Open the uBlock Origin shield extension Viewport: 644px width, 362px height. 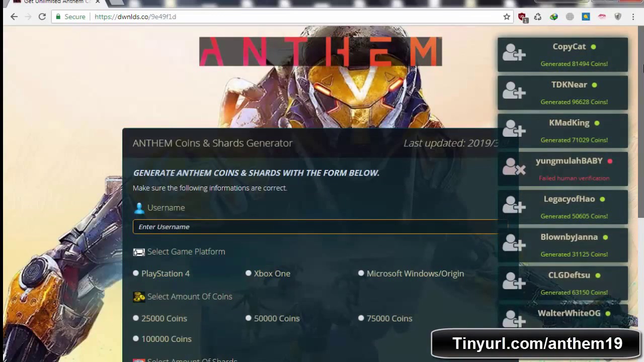pos(522,17)
